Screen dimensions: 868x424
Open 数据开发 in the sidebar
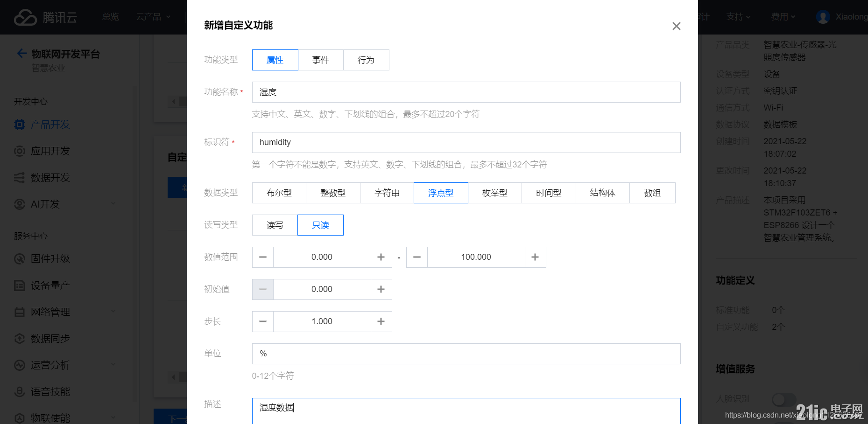(50, 178)
